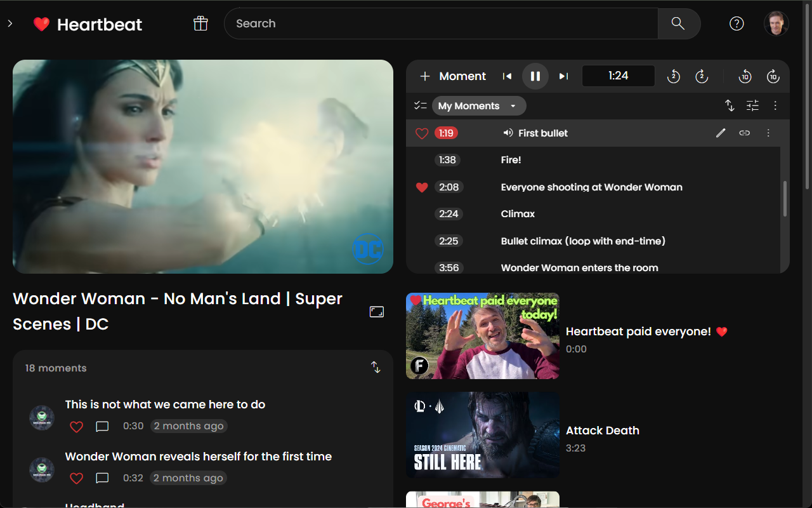Jump to the 0:32 moment time
Screen dimensions: 812x508
133,478
